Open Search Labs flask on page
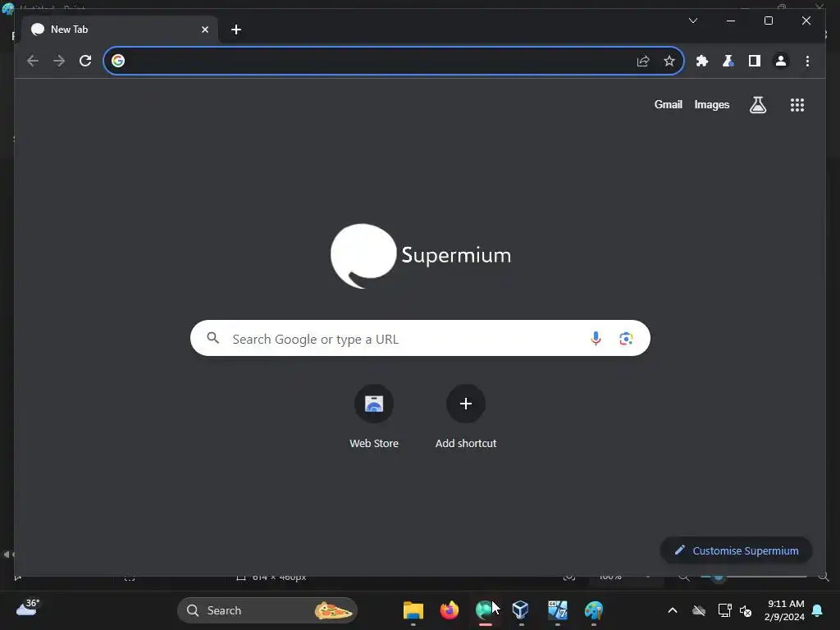Image resolution: width=840 pixels, height=630 pixels. tap(757, 104)
